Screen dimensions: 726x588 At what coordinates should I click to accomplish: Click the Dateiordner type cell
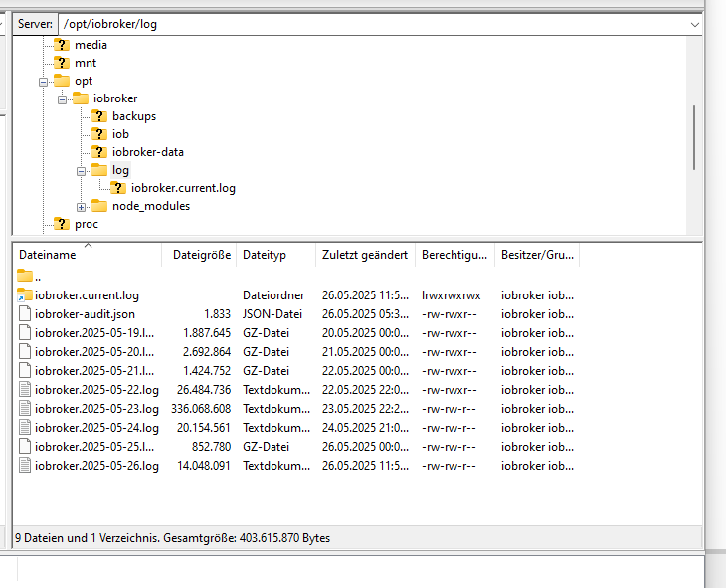pyautogui.click(x=273, y=295)
